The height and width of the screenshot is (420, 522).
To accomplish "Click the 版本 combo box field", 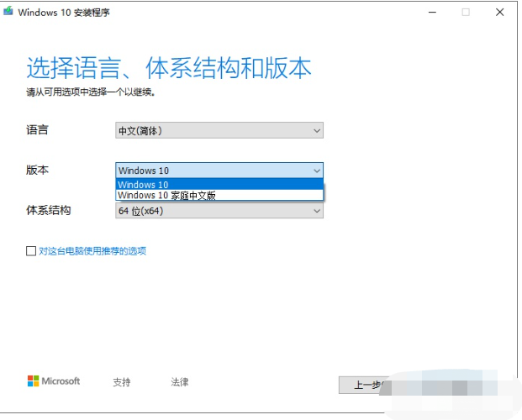I will click(x=219, y=171).
